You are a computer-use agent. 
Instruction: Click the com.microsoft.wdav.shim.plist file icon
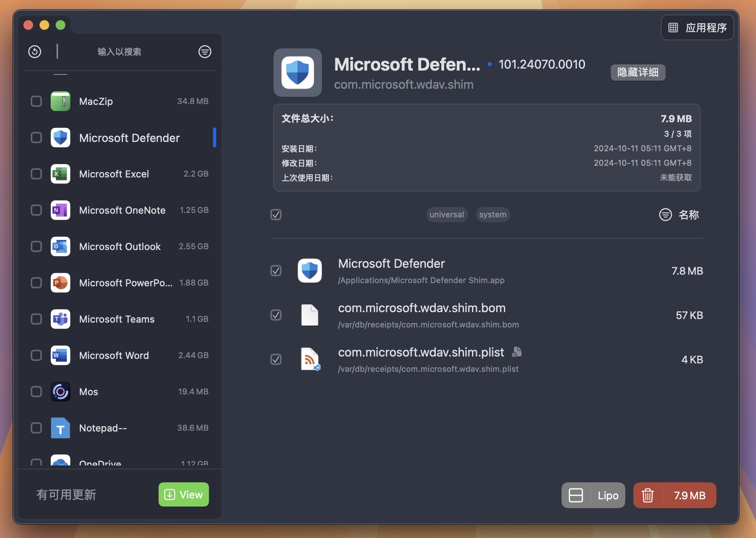(x=310, y=359)
